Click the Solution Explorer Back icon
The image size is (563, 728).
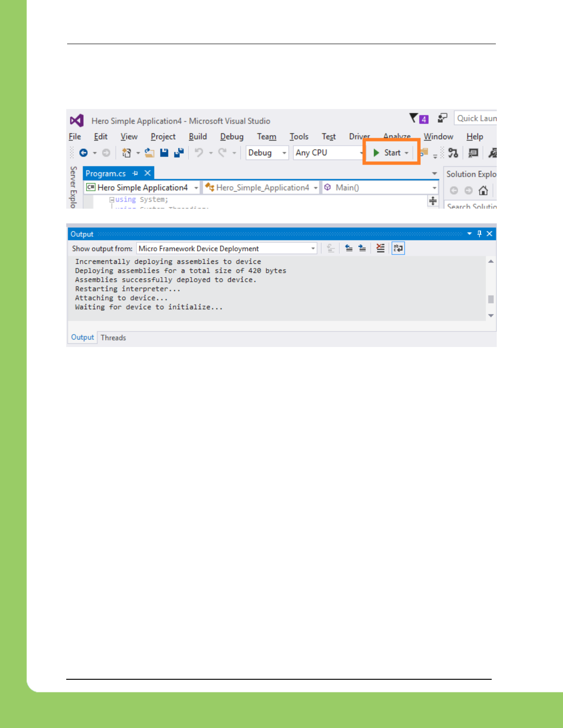point(454,190)
